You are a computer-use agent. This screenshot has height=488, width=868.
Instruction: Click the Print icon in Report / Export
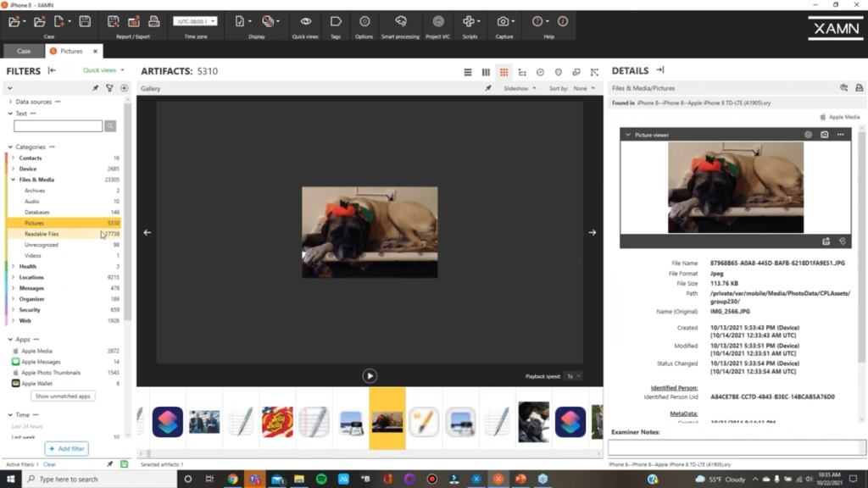point(154,21)
